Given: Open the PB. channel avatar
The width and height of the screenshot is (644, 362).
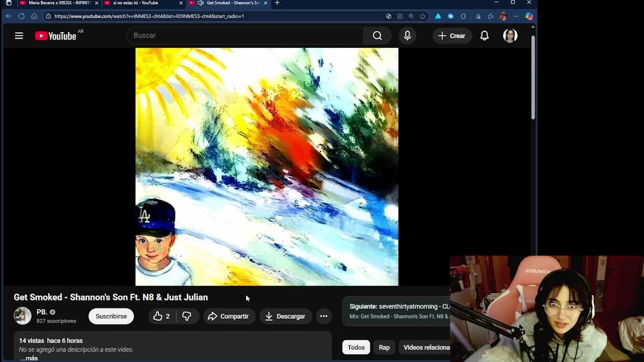Looking at the screenshot, I should point(22,316).
